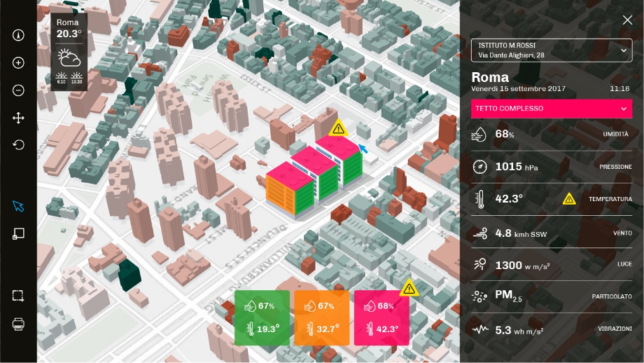Click the humidity droplet icon
The width and height of the screenshot is (644, 363).
pyautogui.click(x=479, y=135)
